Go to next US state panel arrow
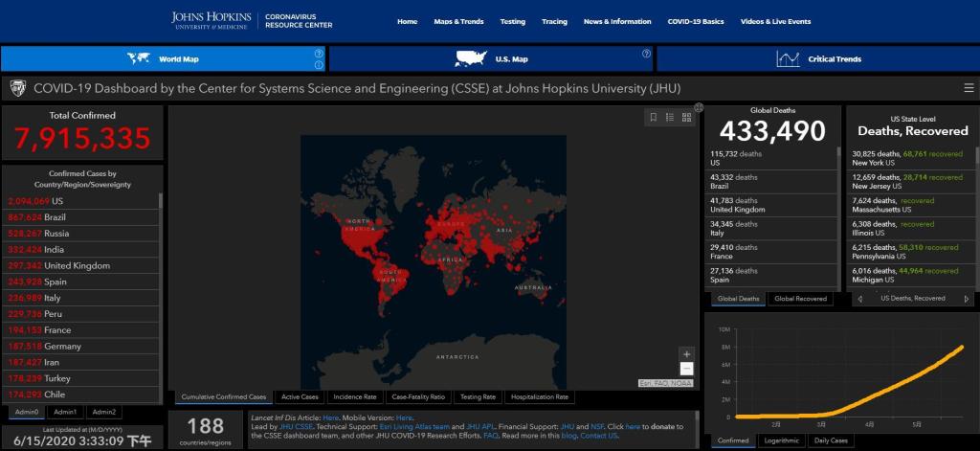This screenshot has width=980, height=451. coord(967,299)
